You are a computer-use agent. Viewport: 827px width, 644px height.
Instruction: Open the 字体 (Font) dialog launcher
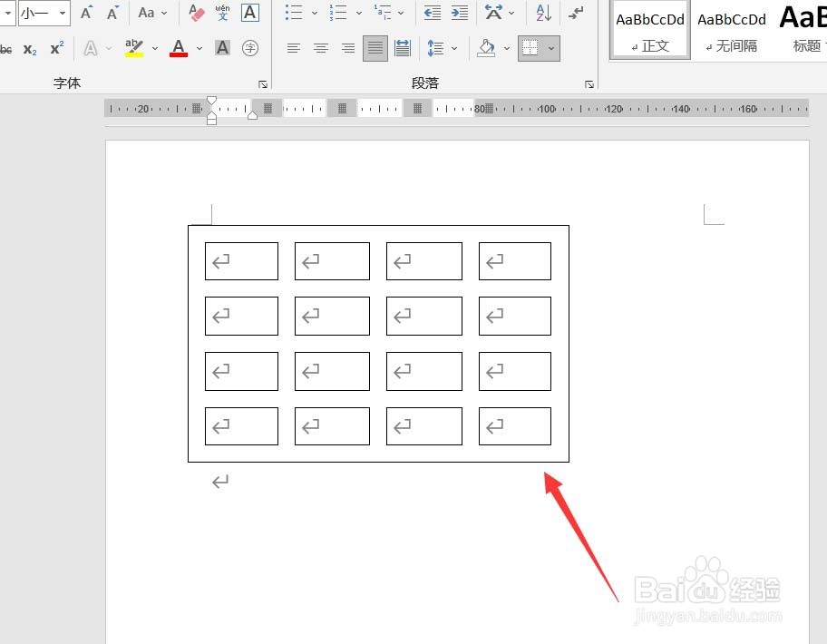(x=263, y=84)
